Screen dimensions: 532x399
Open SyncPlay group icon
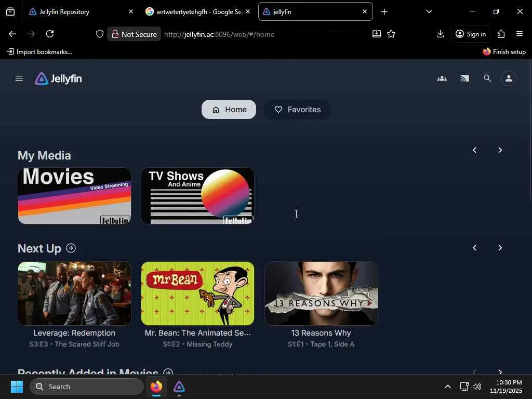tap(442, 79)
